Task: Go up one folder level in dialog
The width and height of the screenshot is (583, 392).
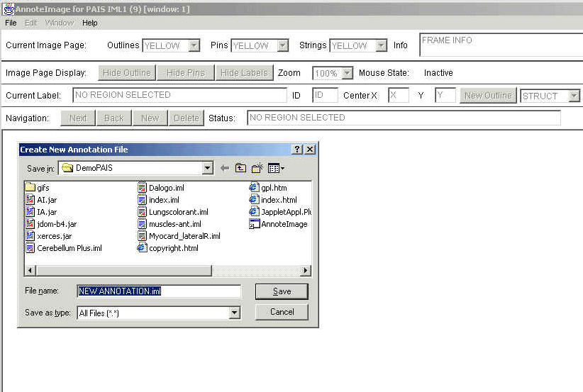Action: pyautogui.click(x=241, y=168)
